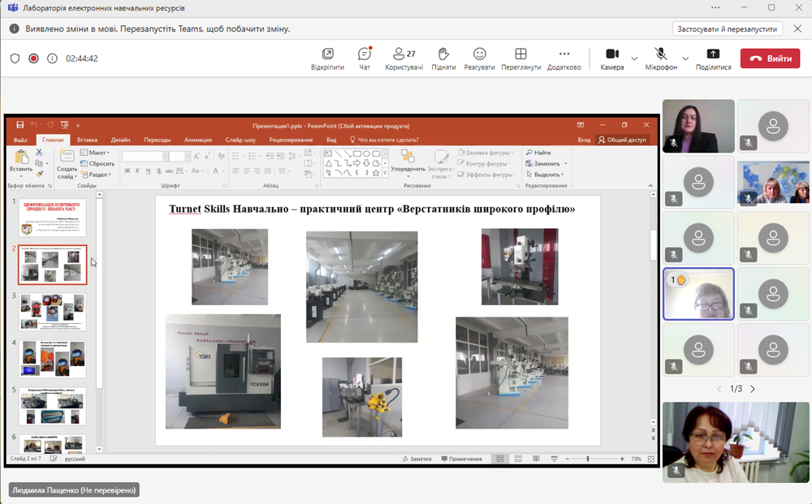Unmute the Мікрофон microphone
The width and height of the screenshot is (812, 504).
click(661, 54)
